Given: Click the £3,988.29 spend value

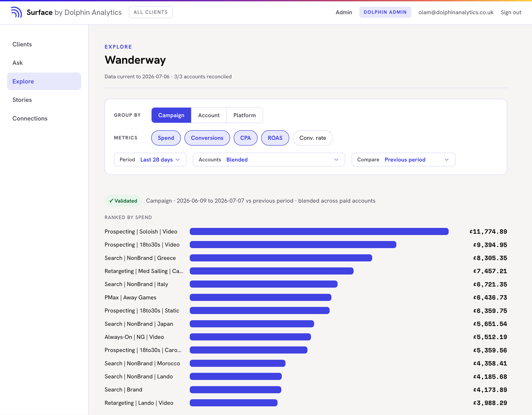Looking at the screenshot, I should pos(490,403).
